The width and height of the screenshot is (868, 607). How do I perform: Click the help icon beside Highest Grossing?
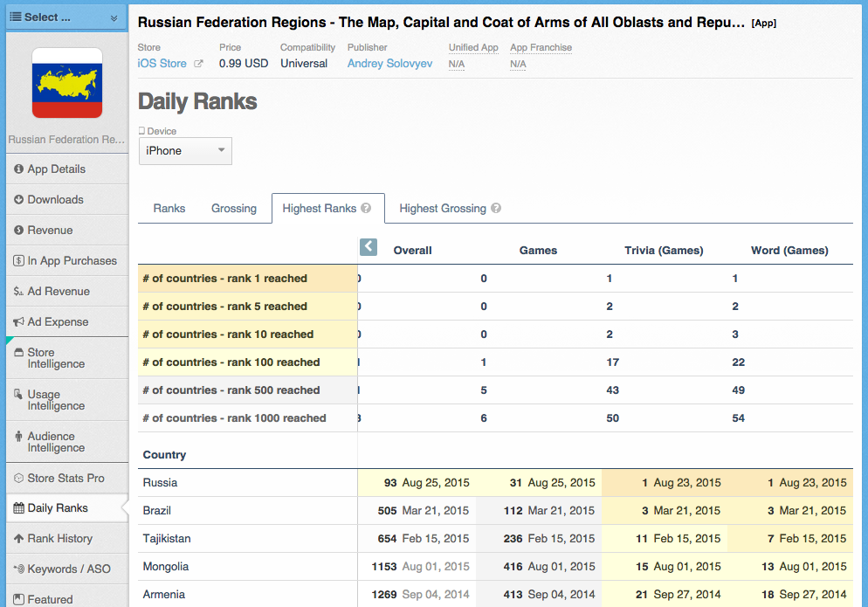pyautogui.click(x=496, y=209)
